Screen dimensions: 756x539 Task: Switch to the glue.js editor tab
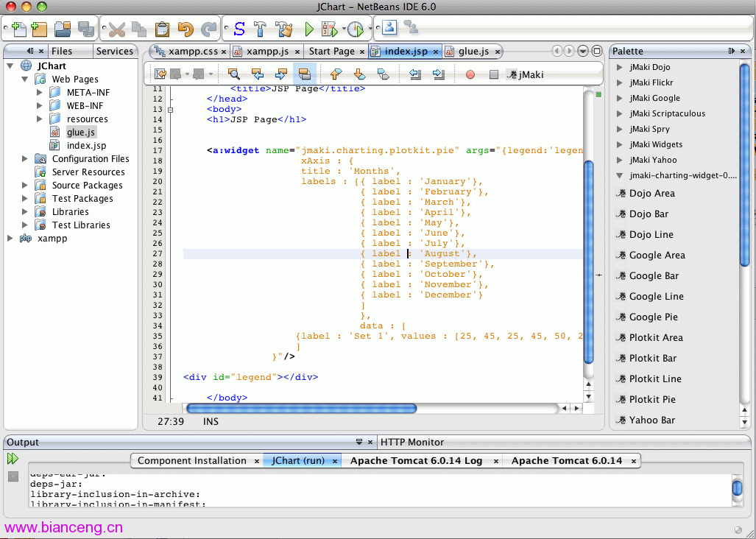tap(473, 51)
